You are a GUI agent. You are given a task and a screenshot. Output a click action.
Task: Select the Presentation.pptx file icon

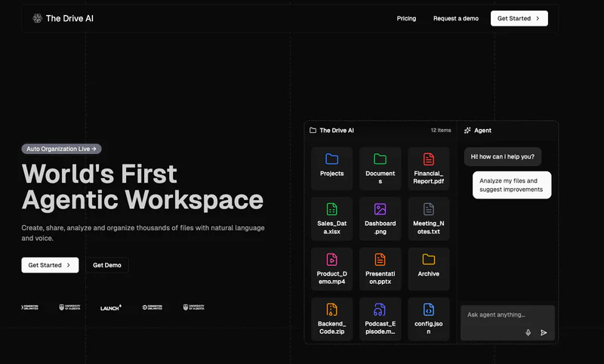pyautogui.click(x=380, y=259)
